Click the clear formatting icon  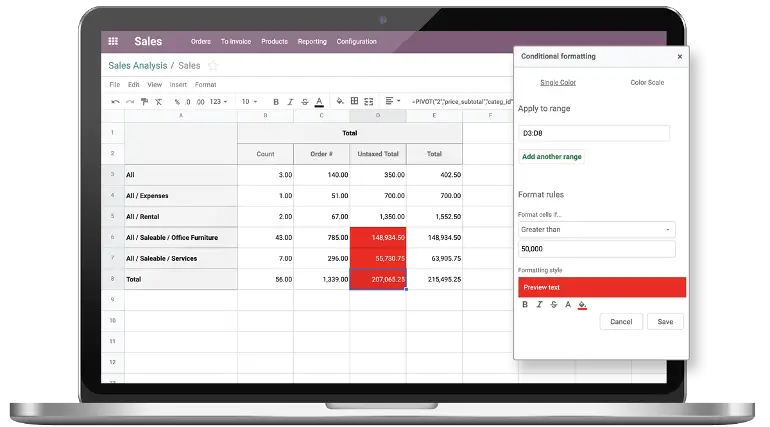[x=159, y=102]
